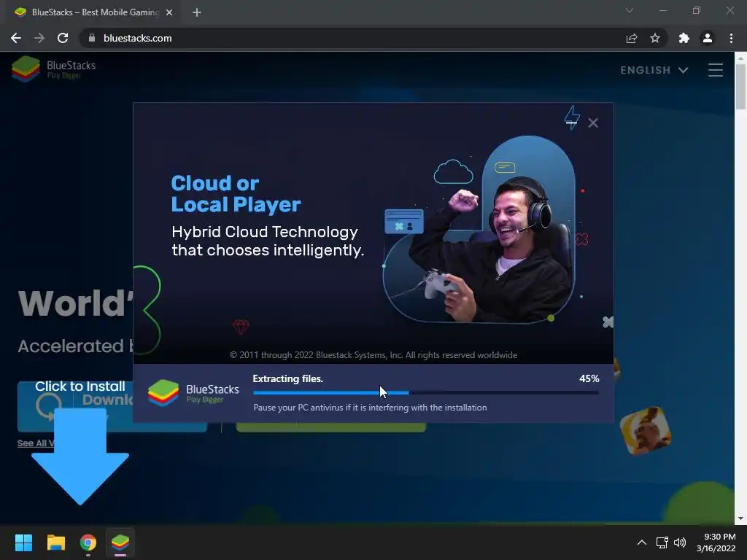The image size is (747, 560).
Task: Bookmark this page with star icon
Action: click(655, 38)
